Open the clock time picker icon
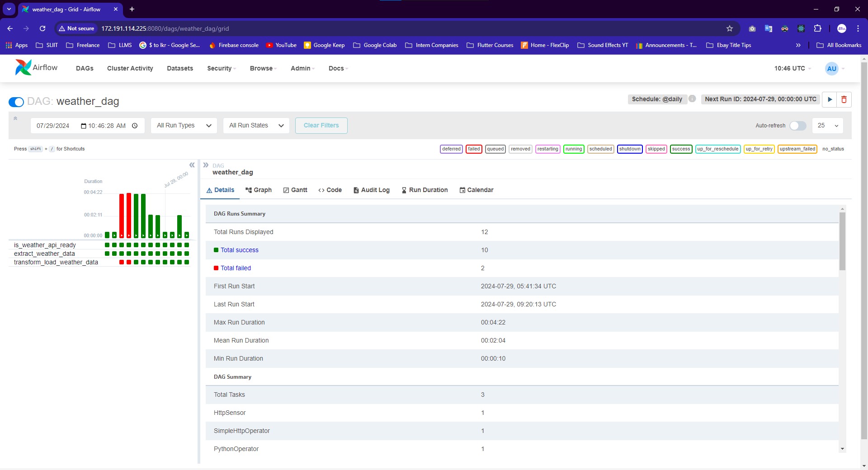 (135, 126)
